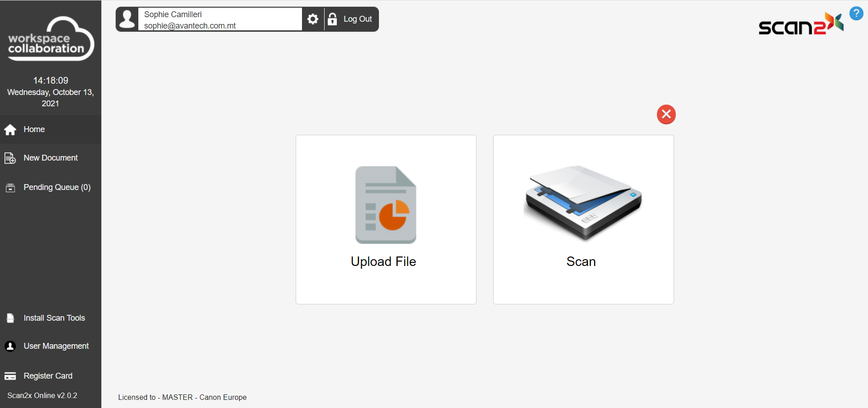
Task: Choose the Scan label text
Action: click(x=581, y=261)
